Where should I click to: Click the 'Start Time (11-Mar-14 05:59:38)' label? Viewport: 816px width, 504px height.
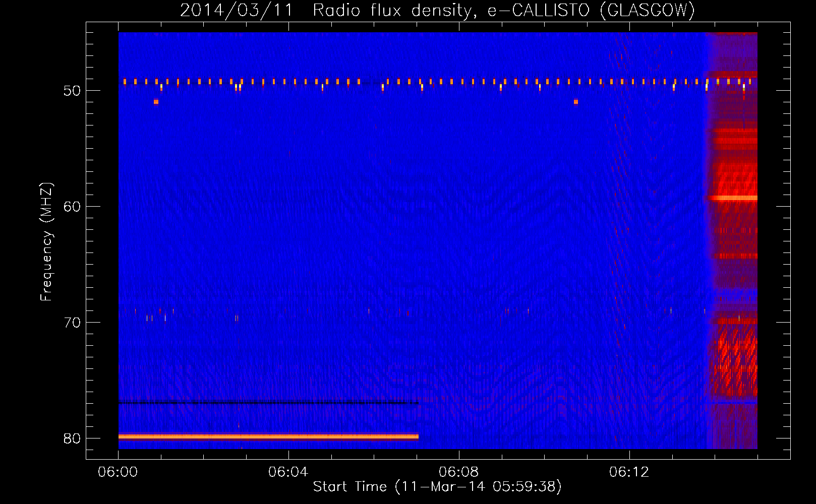click(x=437, y=487)
